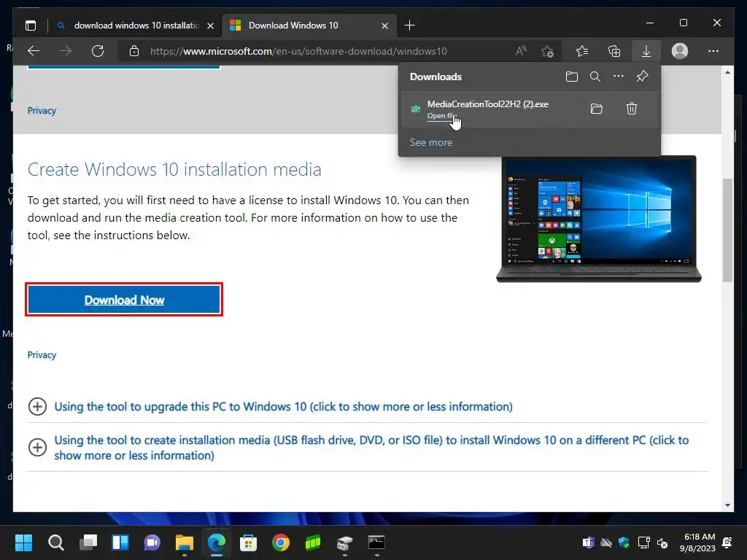Open Edge Settings and more menu
The image size is (747, 560).
[x=713, y=51]
